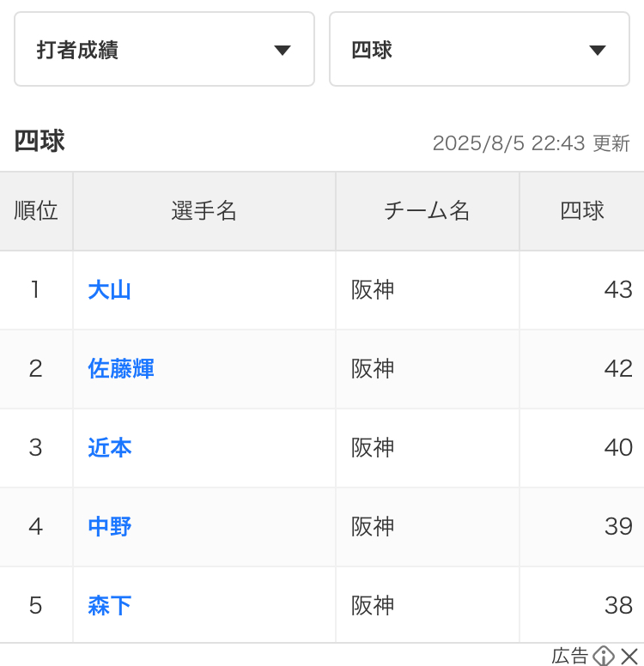Click the チーム名 column header

point(427,211)
